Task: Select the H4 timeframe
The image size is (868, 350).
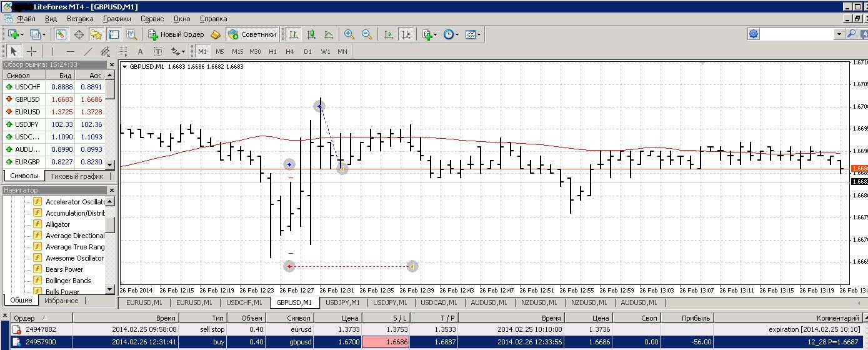Action: 290,52
